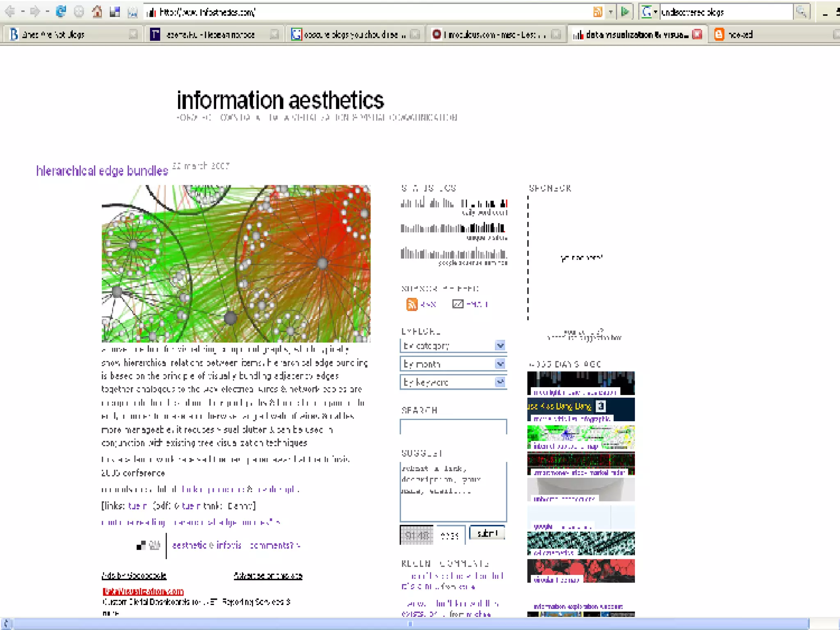Click the RSS feed icon in address bar
Viewport: 840px width, 630px height.
pyautogui.click(x=598, y=12)
